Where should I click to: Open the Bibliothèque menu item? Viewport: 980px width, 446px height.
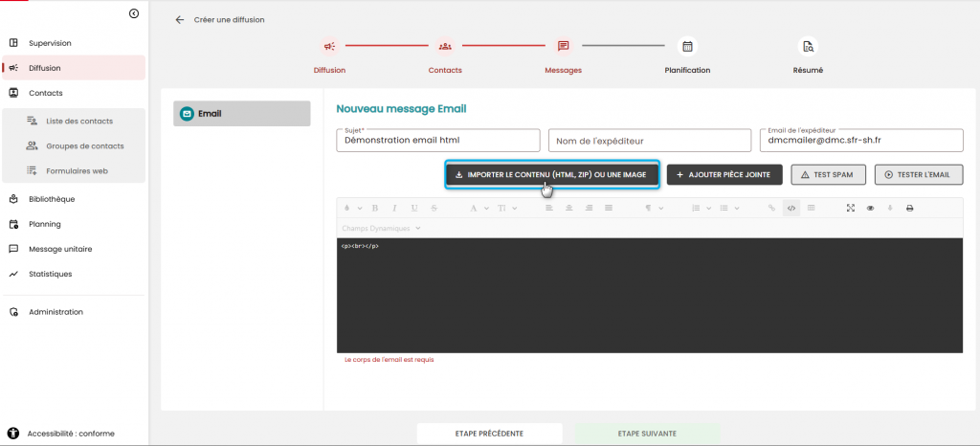click(74, 199)
